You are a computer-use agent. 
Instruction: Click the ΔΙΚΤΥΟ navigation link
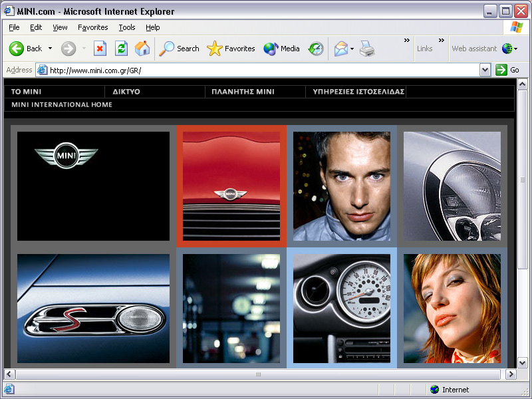[126, 92]
